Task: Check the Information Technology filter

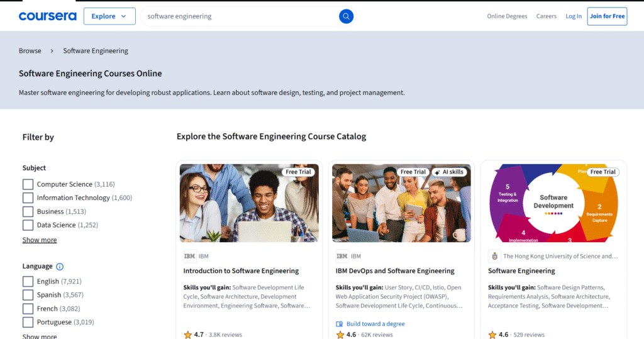Action: click(x=28, y=197)
